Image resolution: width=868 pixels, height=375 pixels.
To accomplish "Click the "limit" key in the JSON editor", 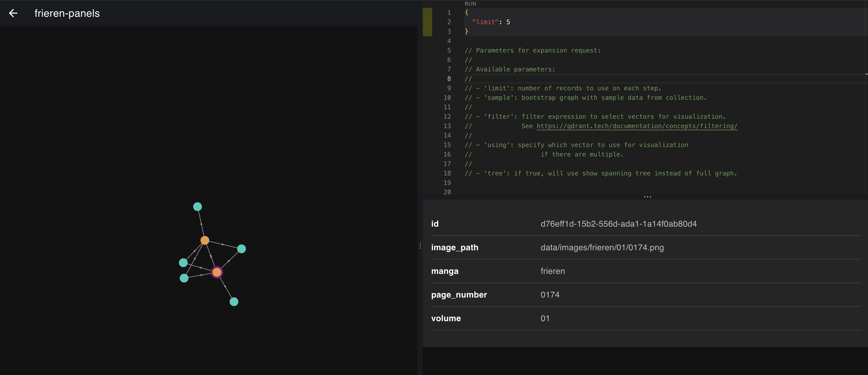I will click(x=485, y=22).
